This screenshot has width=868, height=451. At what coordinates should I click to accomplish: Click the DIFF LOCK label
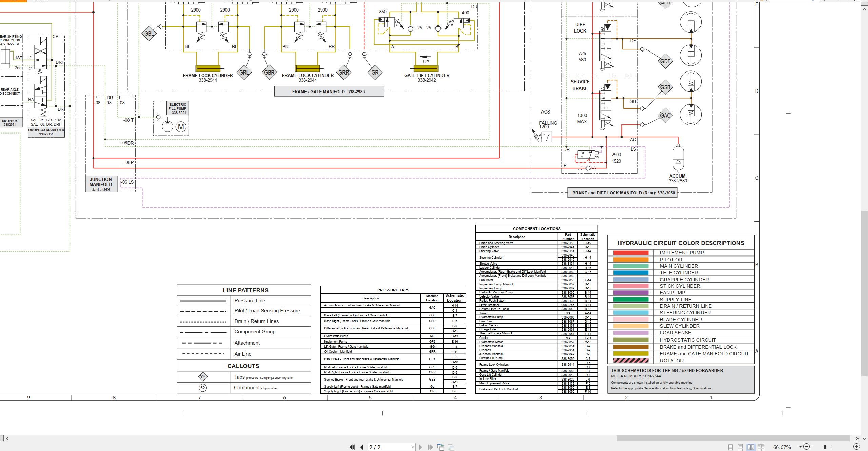(580, 27)
